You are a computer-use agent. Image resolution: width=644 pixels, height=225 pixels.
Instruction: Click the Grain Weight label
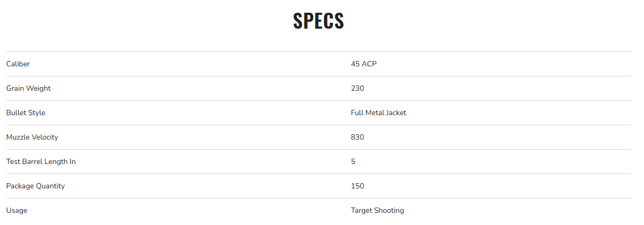[x=28, y=89]
